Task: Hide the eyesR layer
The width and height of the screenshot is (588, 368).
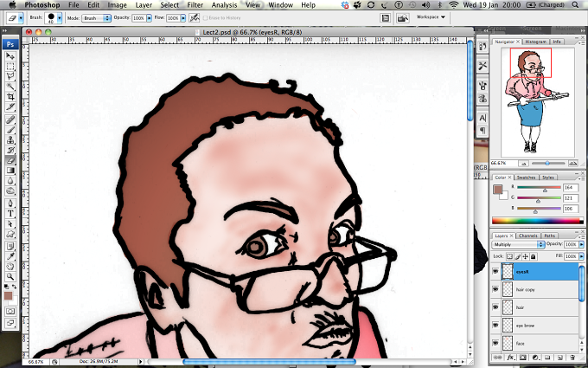Action: pos(495,272)
